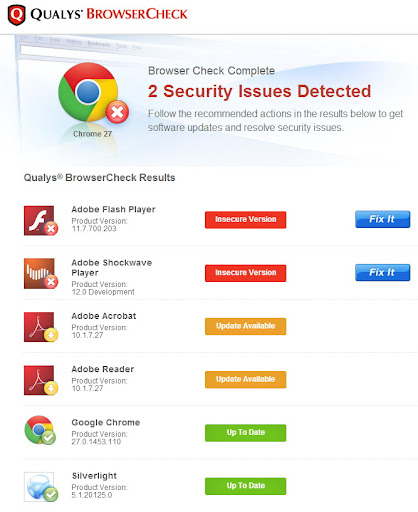The image size is (418, 512).
Task: Click the Adobe Acrobat product icon
Action: (41, 327)
